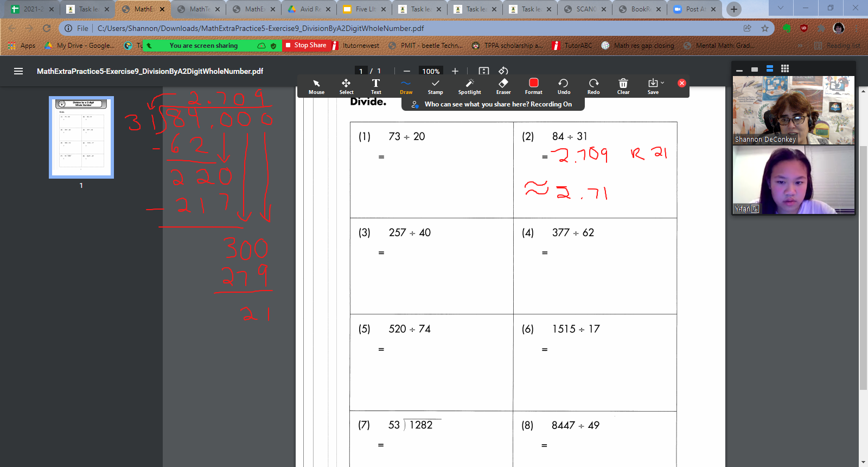Open the Evernote extension icon
Image resolution: width=868 pixels, height=467 pixels.
(x=787, y=28)
